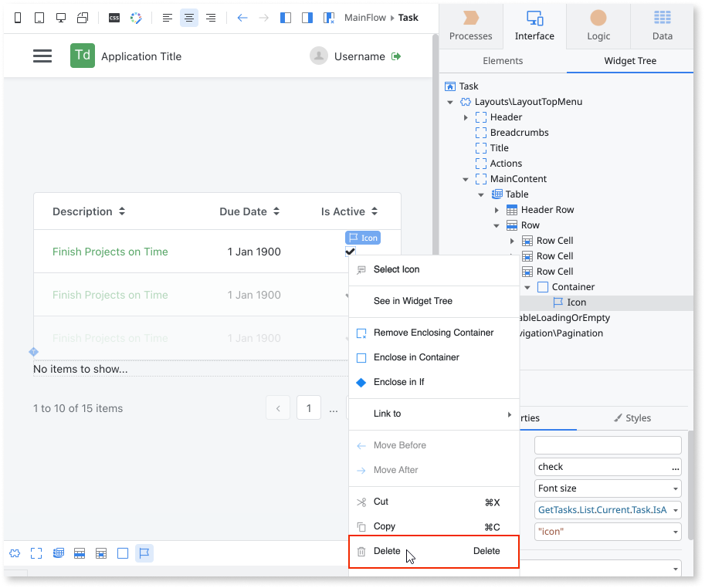Switch to phone preview mode
This screenshot has width=705, height=588.
point(17,17)
